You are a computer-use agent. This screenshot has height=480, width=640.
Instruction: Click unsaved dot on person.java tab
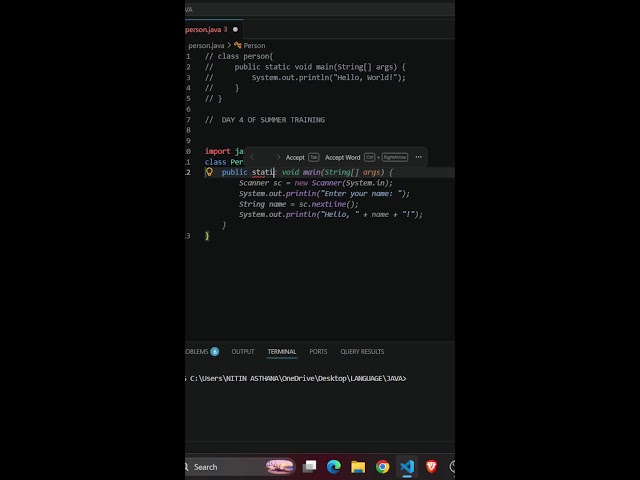click(x=235, y=29)
